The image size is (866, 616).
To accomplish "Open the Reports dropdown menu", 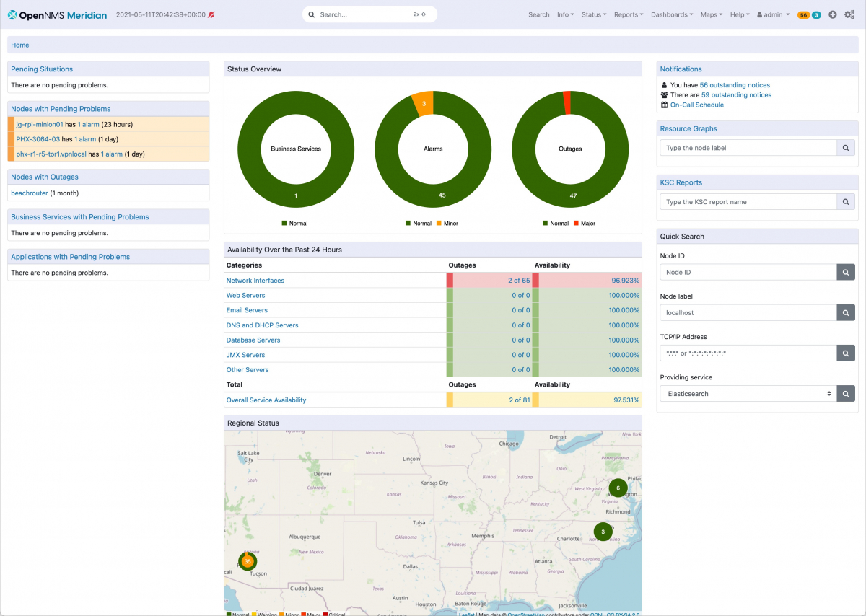I will pyautogui.click(x=627, y=14).
